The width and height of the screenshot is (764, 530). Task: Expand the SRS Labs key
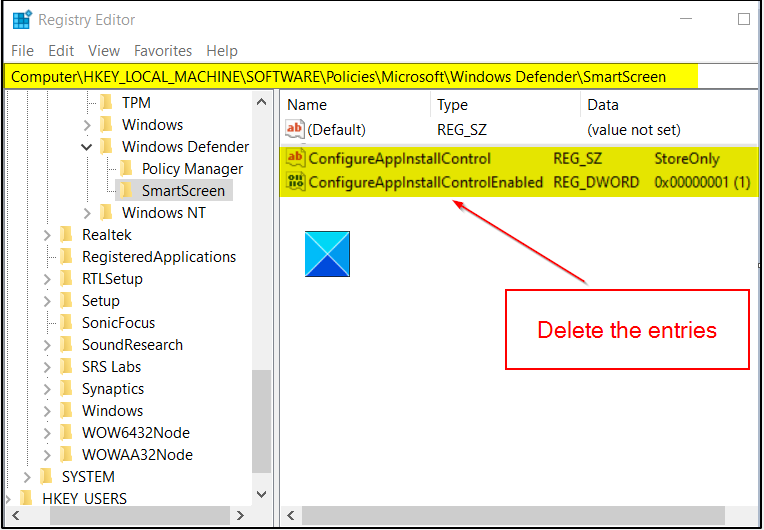[x=47, y=367]
